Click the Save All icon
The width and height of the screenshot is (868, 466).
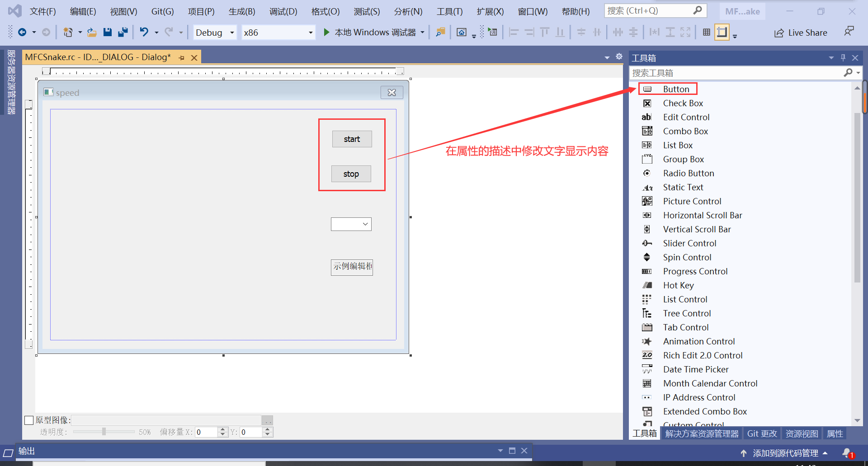123,32
